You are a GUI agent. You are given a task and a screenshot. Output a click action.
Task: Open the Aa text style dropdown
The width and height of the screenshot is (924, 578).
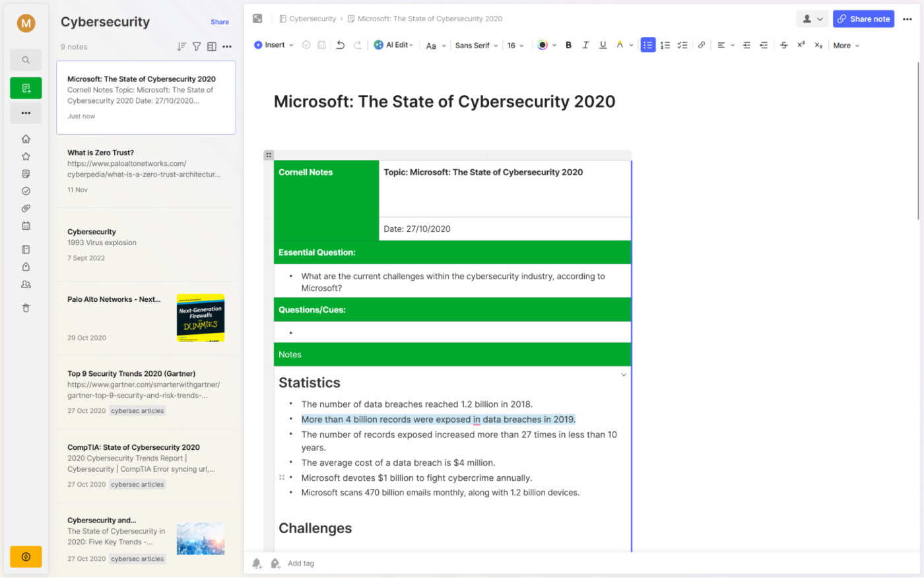(436, 46)
